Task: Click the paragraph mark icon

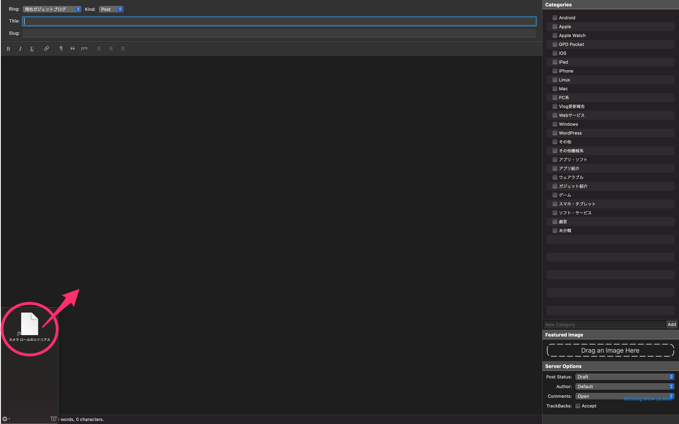Action: [61, 48]
